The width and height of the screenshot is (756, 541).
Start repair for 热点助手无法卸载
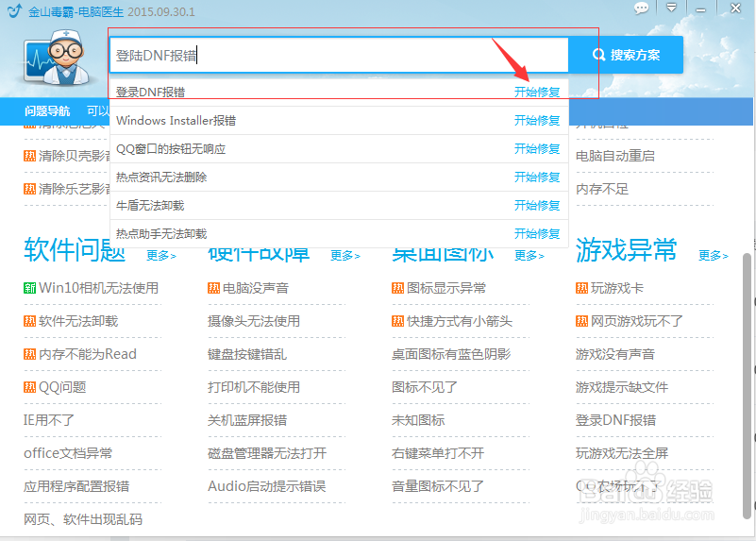[537, 234]
